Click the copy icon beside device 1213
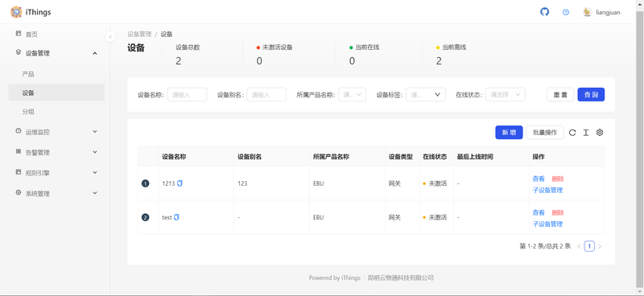Image resolution: width=644 pixels, height=296 pixels. (180, 183)
